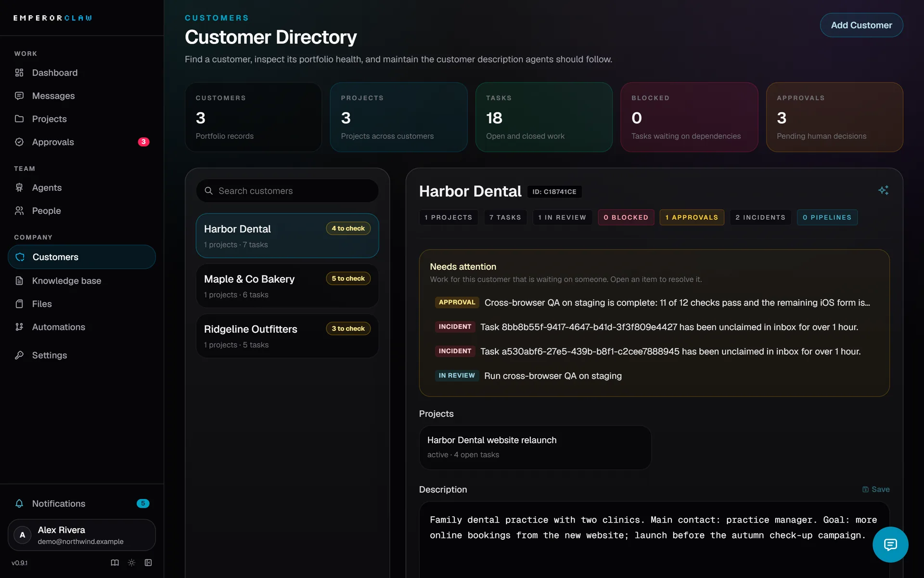Image resolution: width=924 pixels, height=578 pixels.
Task: Click the 1 APPROVALS chip
Action: click(692, 217)
